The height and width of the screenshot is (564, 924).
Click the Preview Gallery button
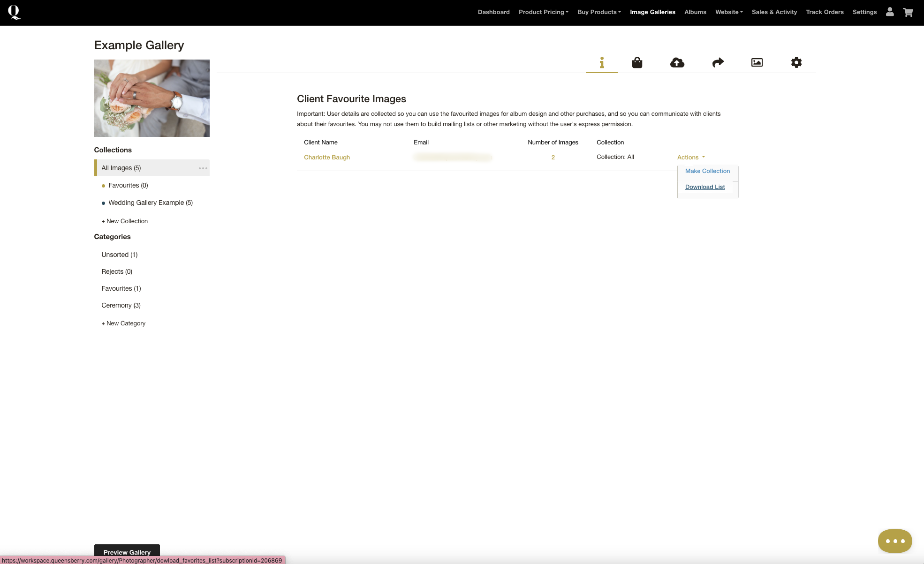pos(127,551)
